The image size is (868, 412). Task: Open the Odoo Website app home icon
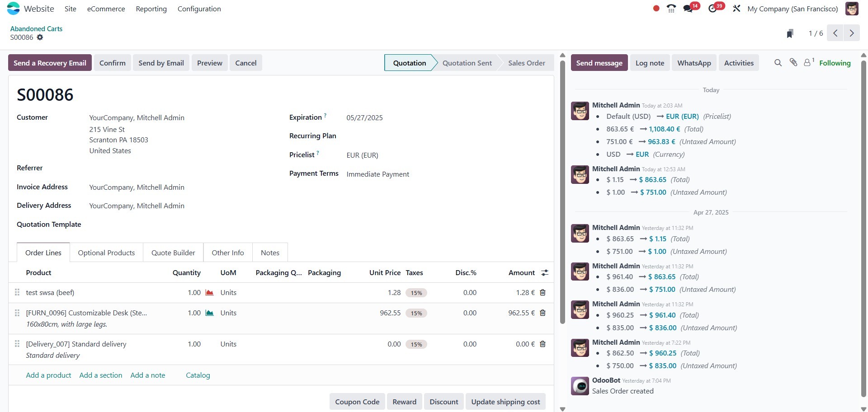coord(14,9)
